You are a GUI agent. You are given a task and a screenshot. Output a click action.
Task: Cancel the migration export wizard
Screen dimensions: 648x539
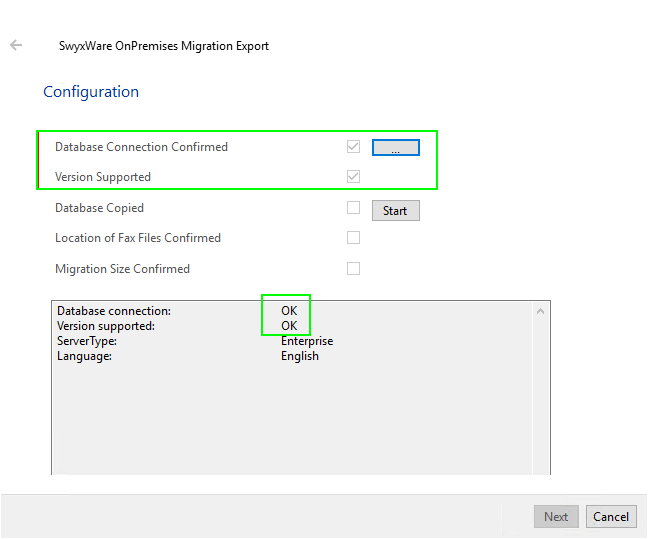pos(611,517)
